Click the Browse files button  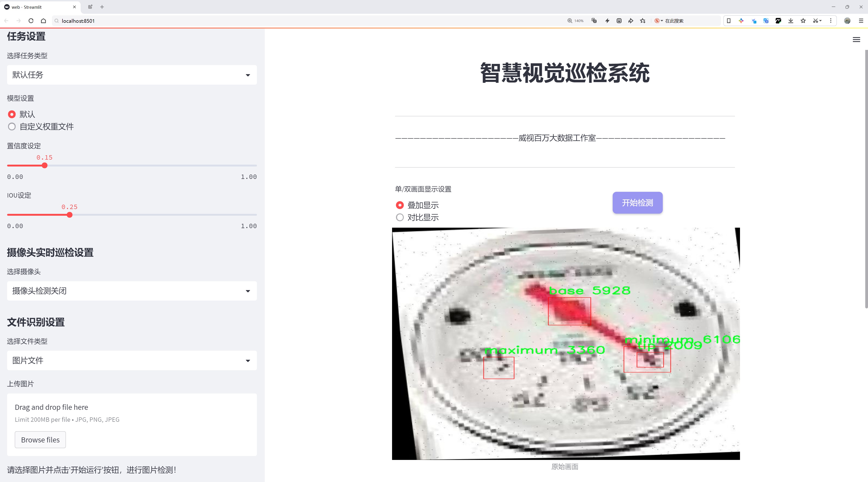click(x=40, y=440)
